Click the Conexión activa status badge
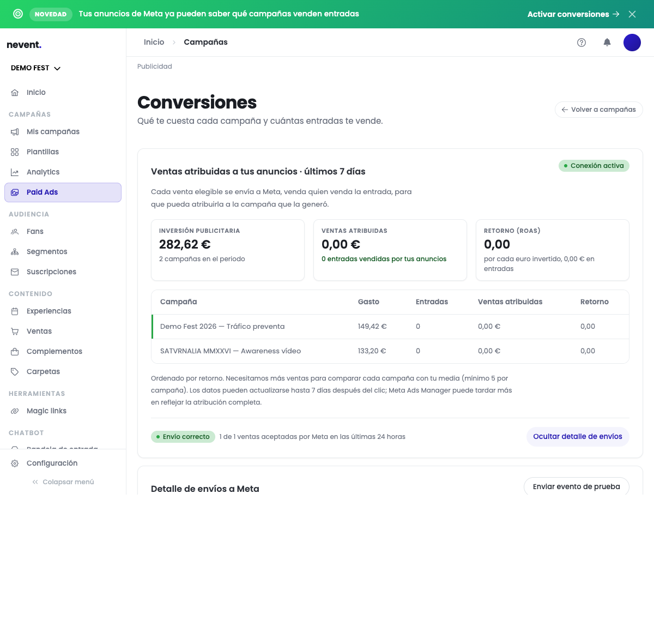The width and height of the screenshot is (654, 644). [594, 166]
